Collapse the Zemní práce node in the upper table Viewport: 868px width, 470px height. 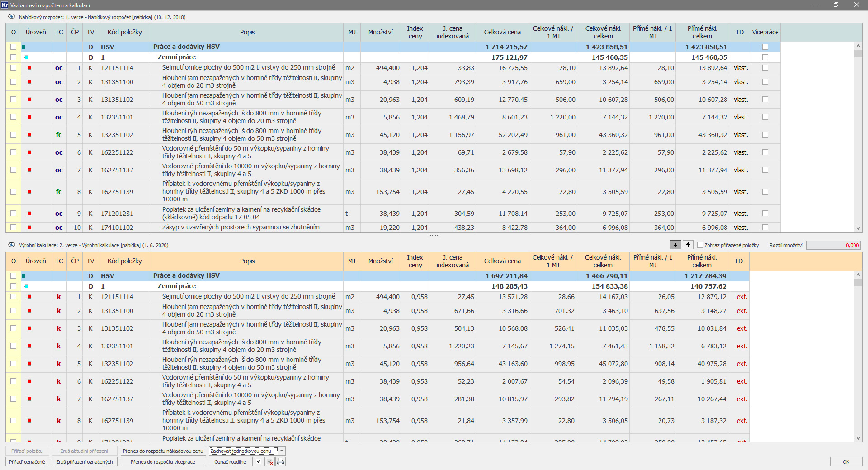tap(26, 57)
